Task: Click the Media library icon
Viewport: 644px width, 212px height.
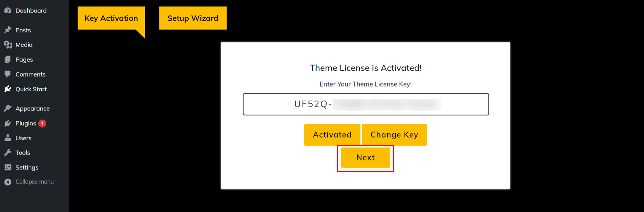Action: pos(8,45)
